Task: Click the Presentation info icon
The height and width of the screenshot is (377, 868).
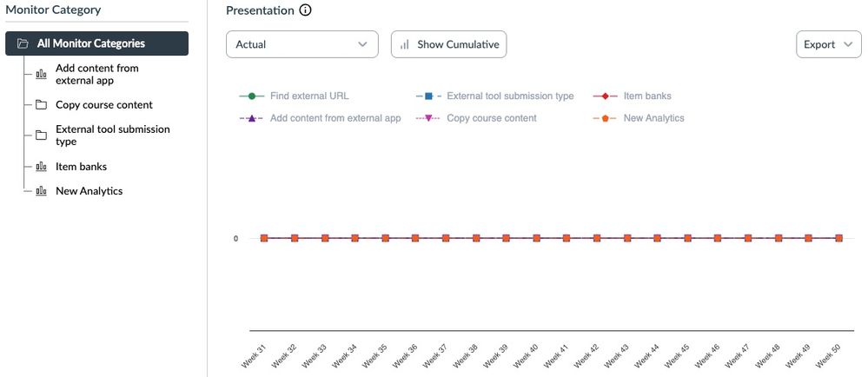Action: click(305, 10)
